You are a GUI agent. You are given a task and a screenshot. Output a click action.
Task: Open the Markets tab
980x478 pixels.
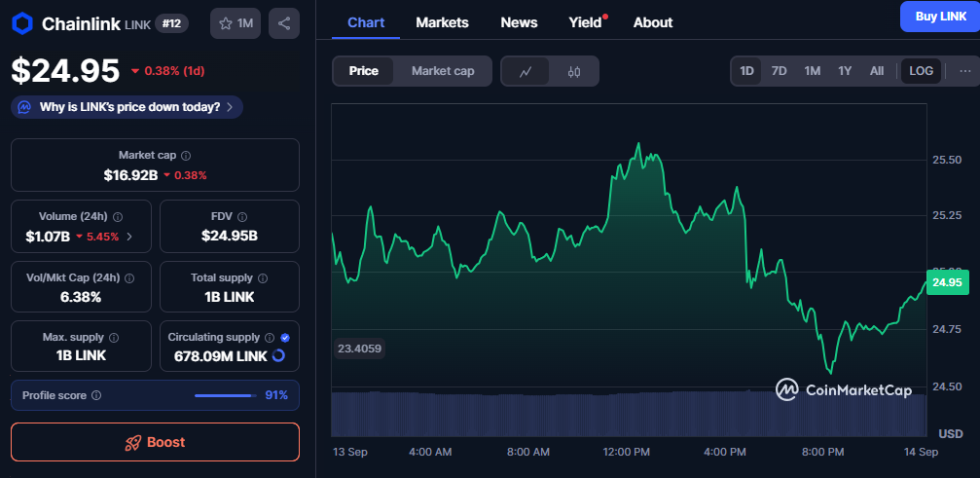[442, 22]
